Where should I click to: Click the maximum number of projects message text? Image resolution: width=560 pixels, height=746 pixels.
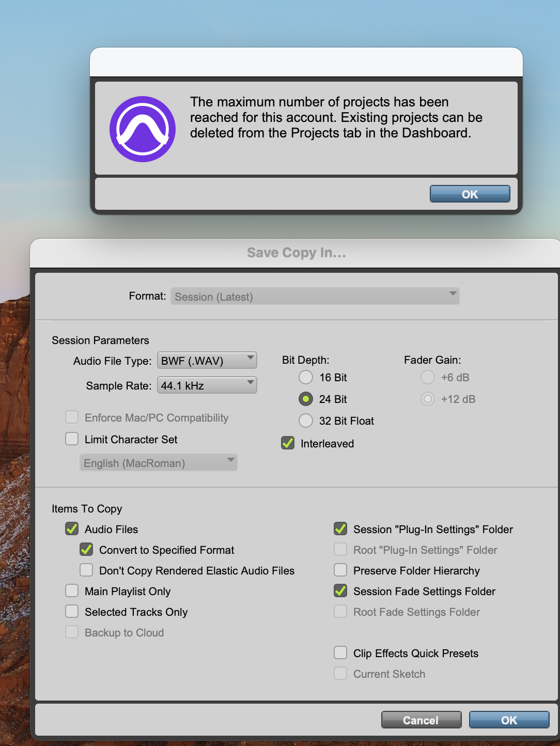pos(336,117)
